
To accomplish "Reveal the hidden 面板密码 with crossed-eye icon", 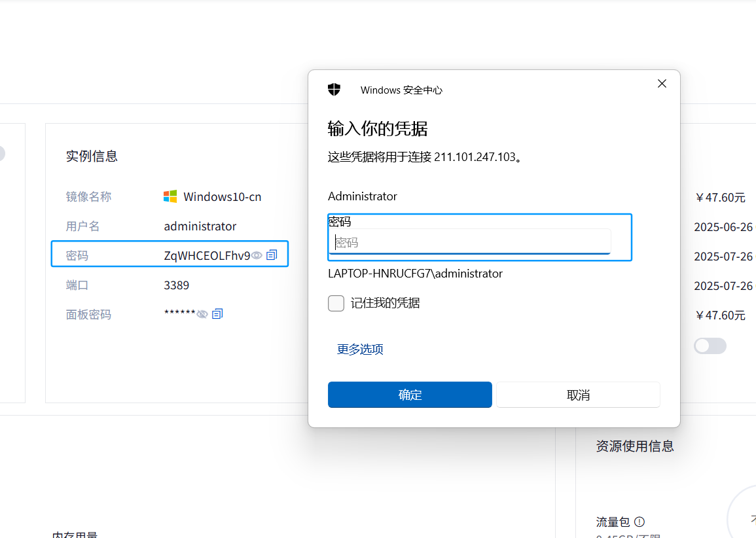I will point(202,314).
